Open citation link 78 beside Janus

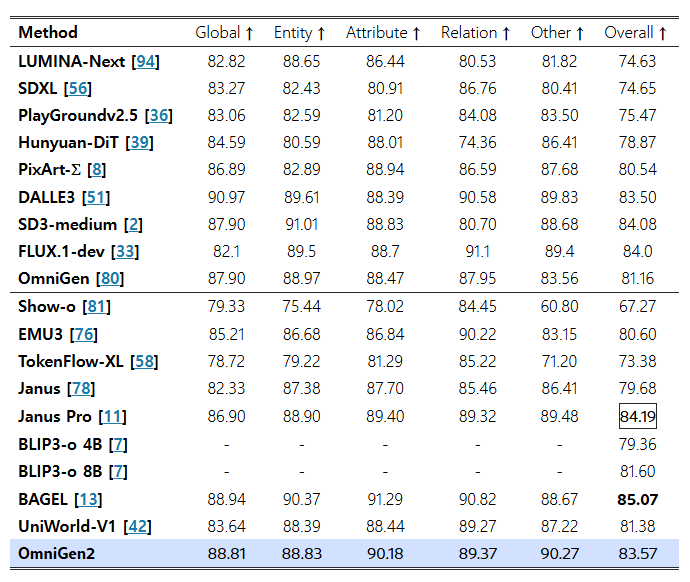tap(81, 388)
